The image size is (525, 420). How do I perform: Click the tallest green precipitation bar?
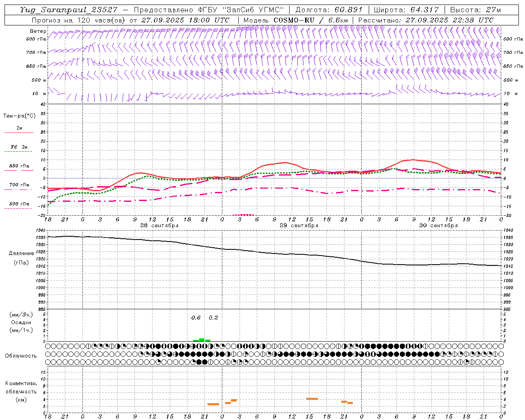pyautogui.click(x=201, y=340)
